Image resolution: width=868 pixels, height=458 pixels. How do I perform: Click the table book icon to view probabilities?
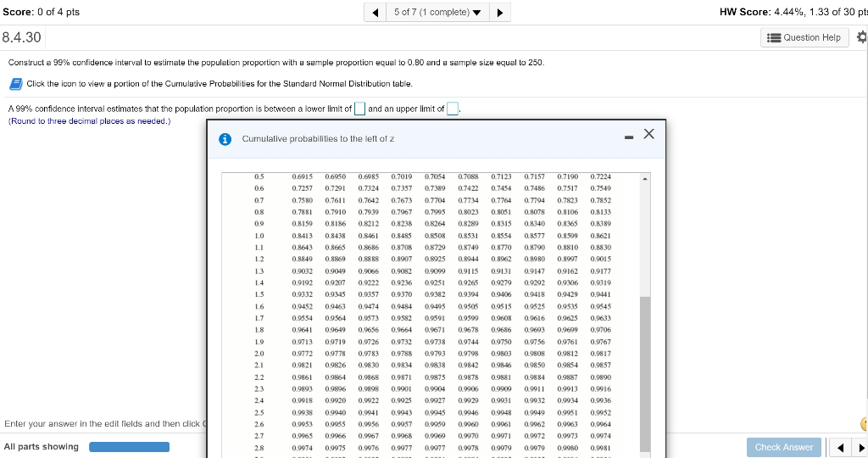(16, 84)
